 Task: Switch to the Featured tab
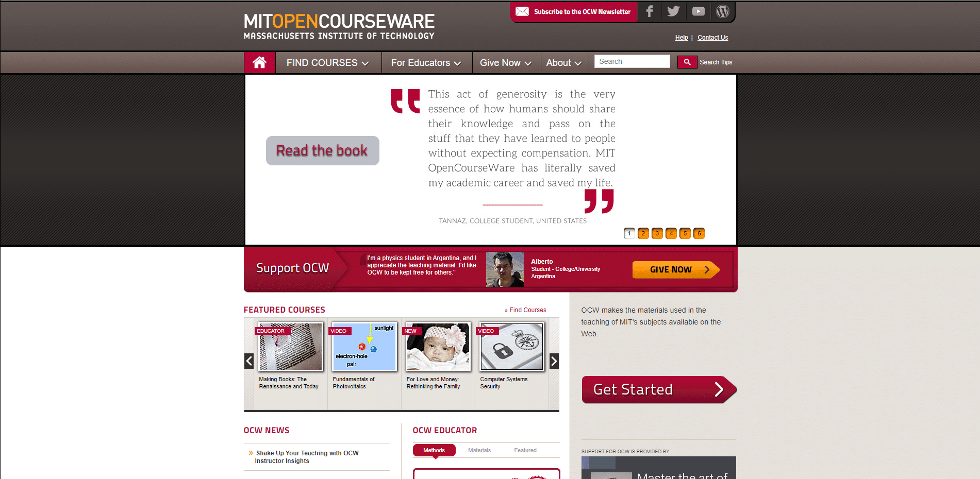click(x=525, y=450)
